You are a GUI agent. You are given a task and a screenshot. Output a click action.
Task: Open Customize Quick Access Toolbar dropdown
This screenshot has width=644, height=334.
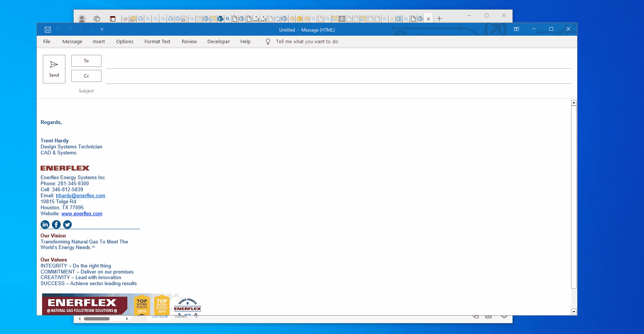(x=102, y=29)
